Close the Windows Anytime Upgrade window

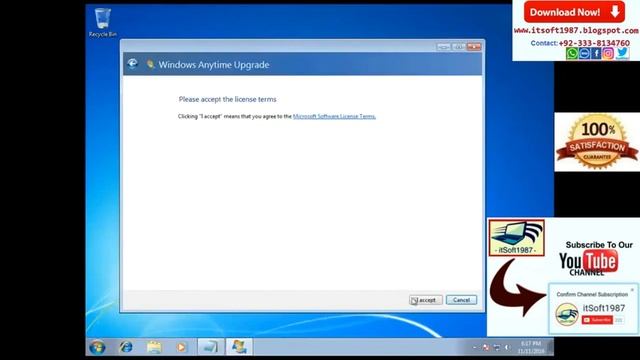(474, 47)
